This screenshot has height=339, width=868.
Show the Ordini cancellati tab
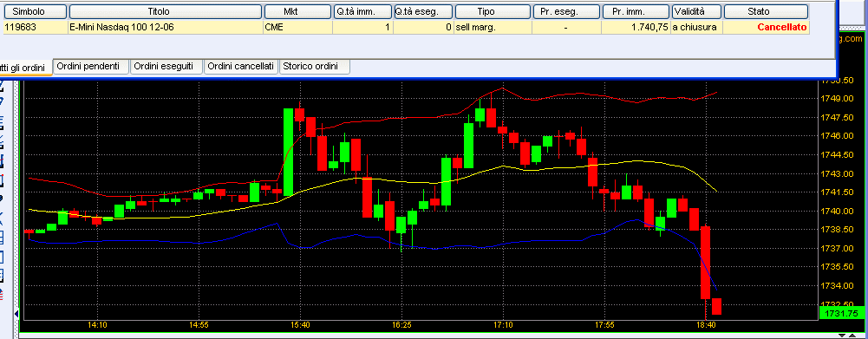[x=241, y=67]
